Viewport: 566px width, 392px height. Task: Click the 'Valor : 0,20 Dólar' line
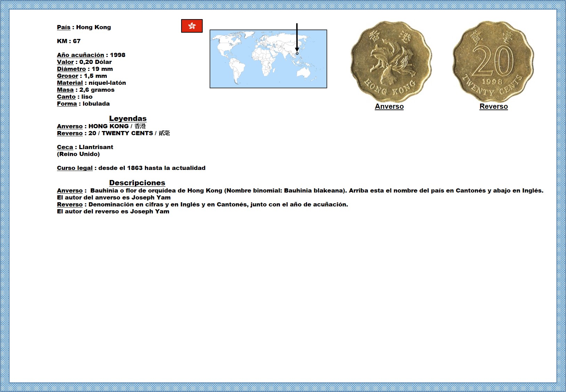click(84, 62)
